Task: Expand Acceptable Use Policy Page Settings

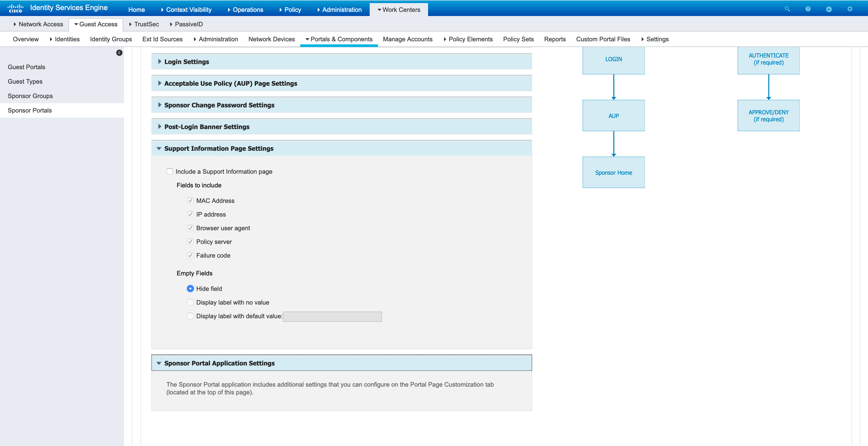Action: (x=342, y=83)
